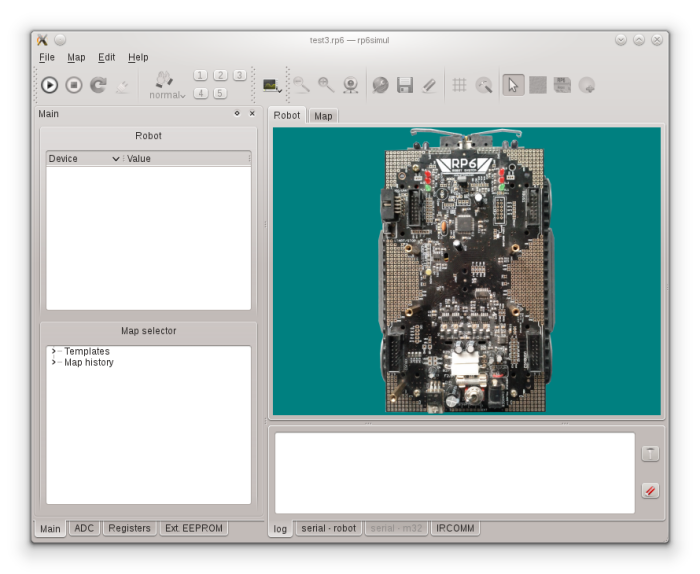Open the Registers tab
Viewport: 700px width, 574px height.
click(x=129, y=528)
